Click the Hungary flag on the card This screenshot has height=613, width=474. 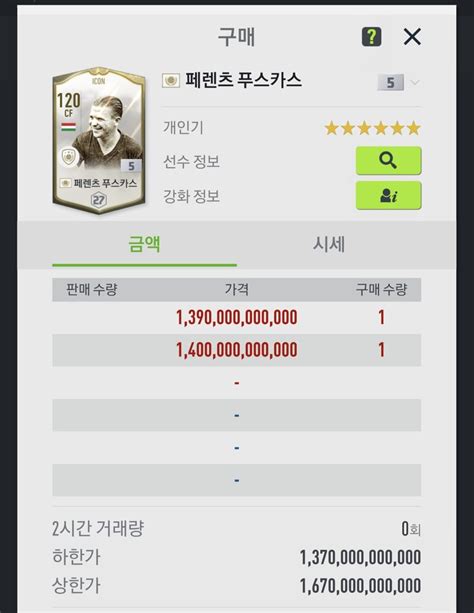68,127
